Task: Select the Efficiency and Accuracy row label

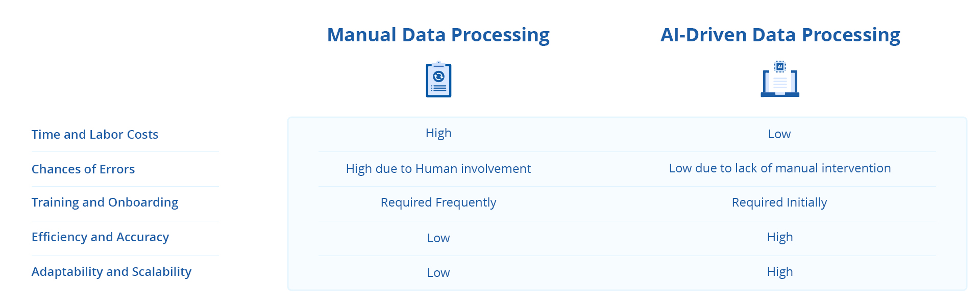Action: [100, 237]
